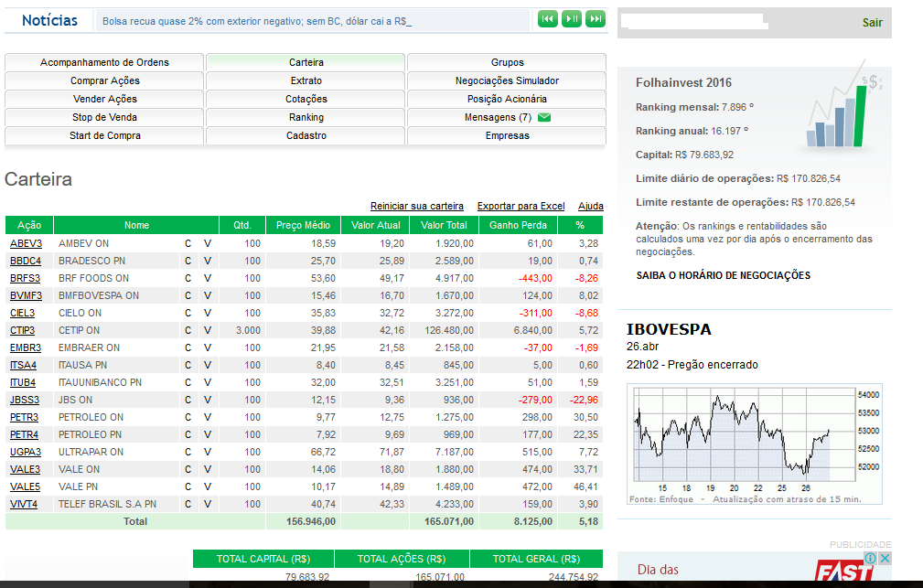Click V (sell) for BRF FOODS ON
Screen dimensions: 923x588
point(208,278)
